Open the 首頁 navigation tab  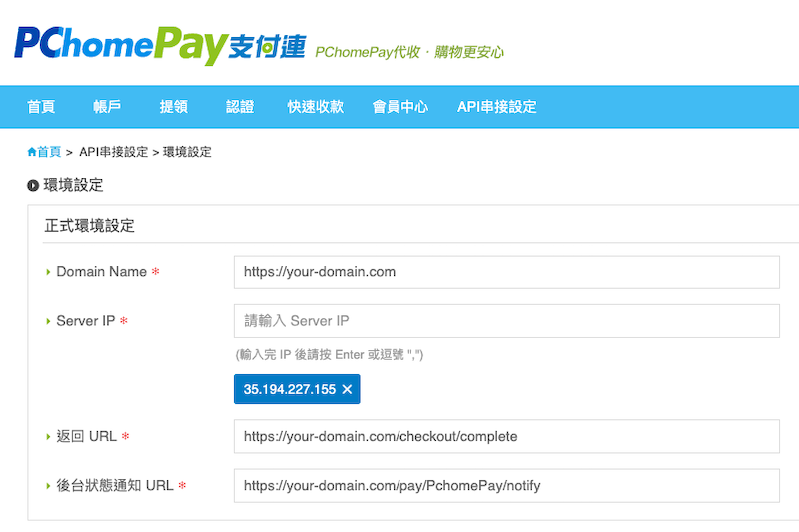[x=41, y=107]
